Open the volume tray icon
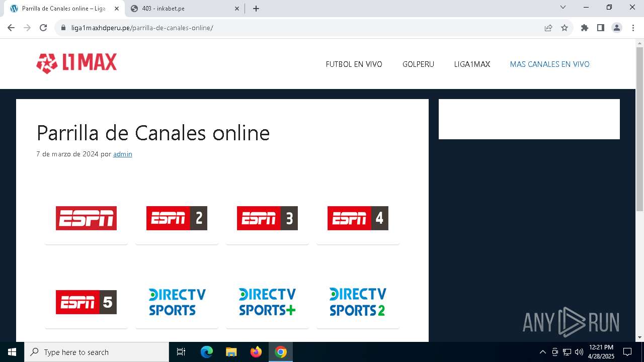 pyautogui.click(x=579, y=352)
